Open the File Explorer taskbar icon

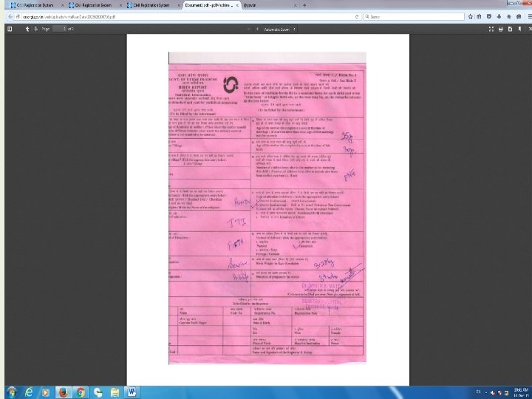coord(115,392)
